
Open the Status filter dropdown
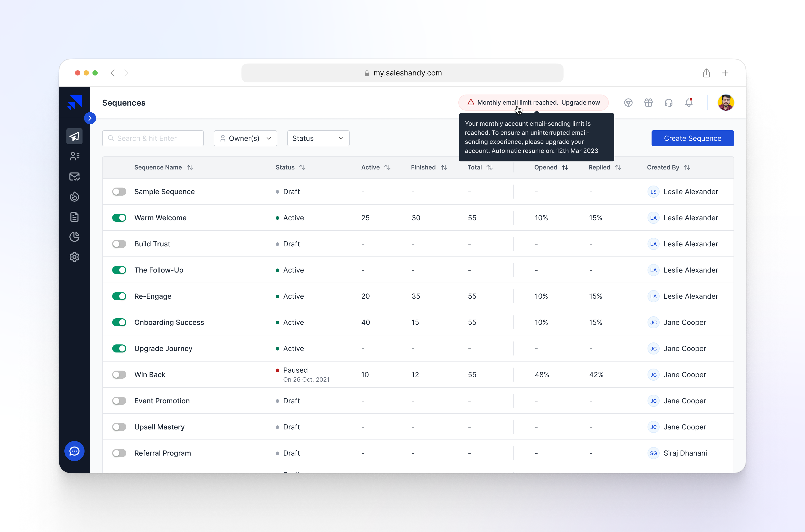[x=318, y=139]
